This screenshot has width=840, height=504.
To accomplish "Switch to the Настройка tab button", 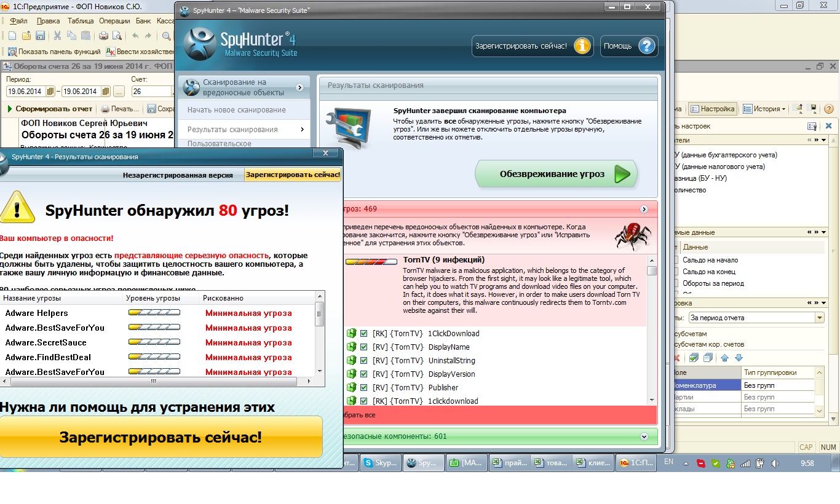I will point(712,109).
